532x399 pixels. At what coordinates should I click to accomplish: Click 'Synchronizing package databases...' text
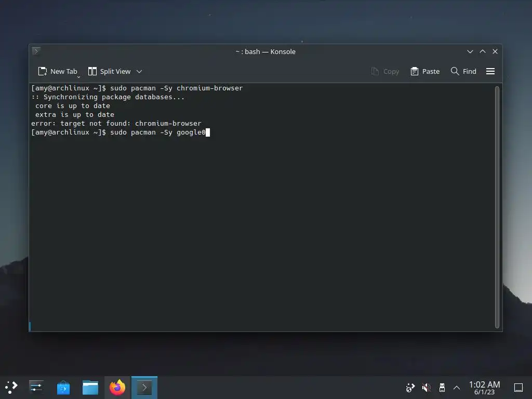coord(114,97)
